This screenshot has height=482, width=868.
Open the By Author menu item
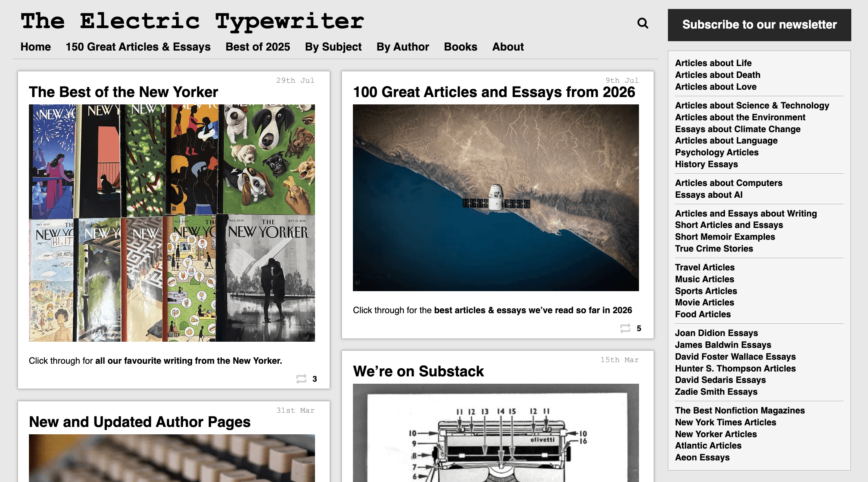[x=403, y=47]
